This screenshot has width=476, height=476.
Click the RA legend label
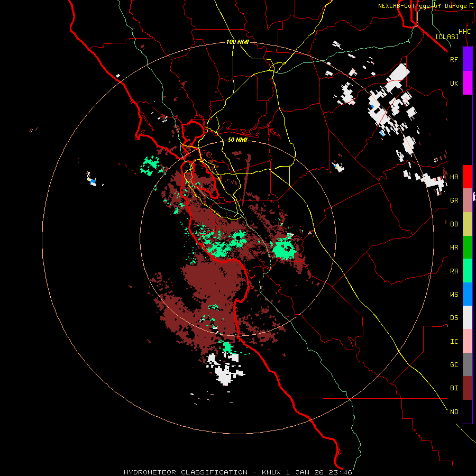coord(454,271)
